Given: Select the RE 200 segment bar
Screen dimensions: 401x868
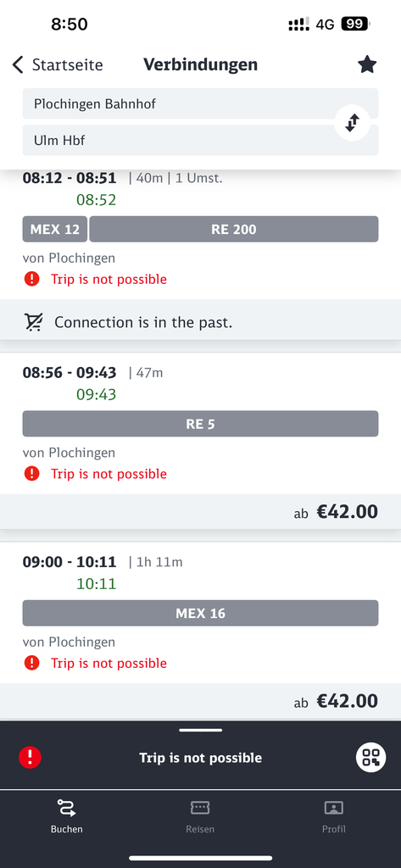Looking at the screenshot, I should [234, 229].
